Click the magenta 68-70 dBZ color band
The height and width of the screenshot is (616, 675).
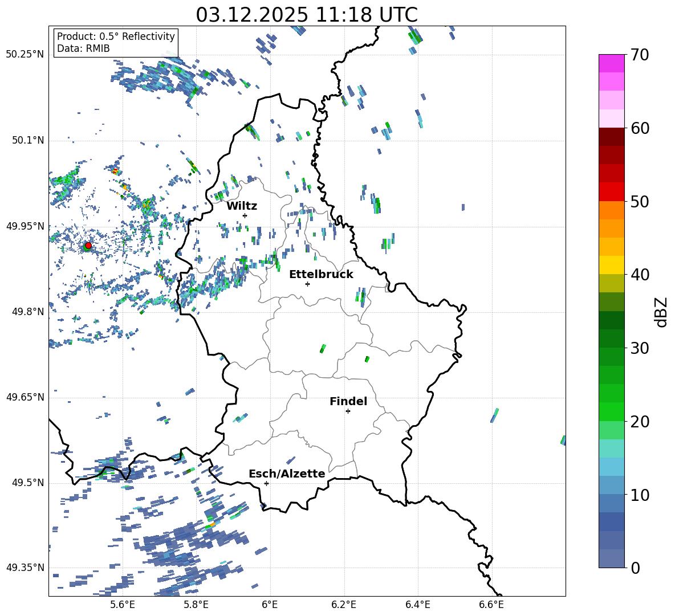[x=612, y=63]
